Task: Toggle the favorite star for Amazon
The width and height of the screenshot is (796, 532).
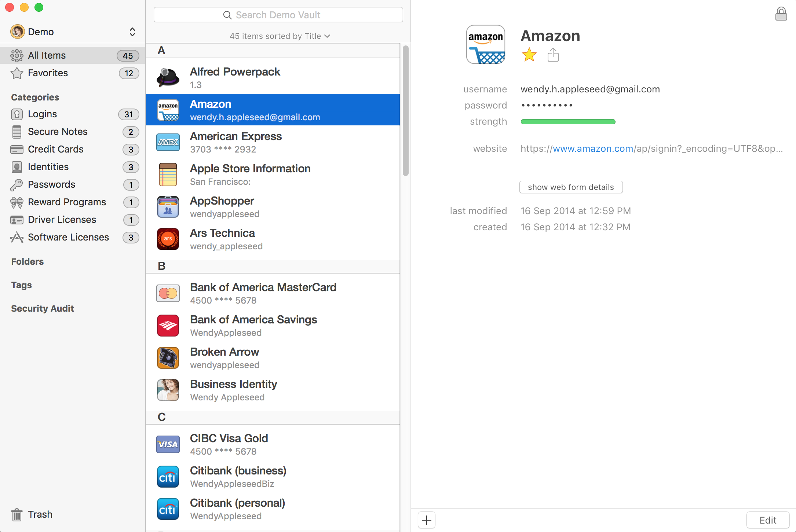Action: tap(529, 55)
